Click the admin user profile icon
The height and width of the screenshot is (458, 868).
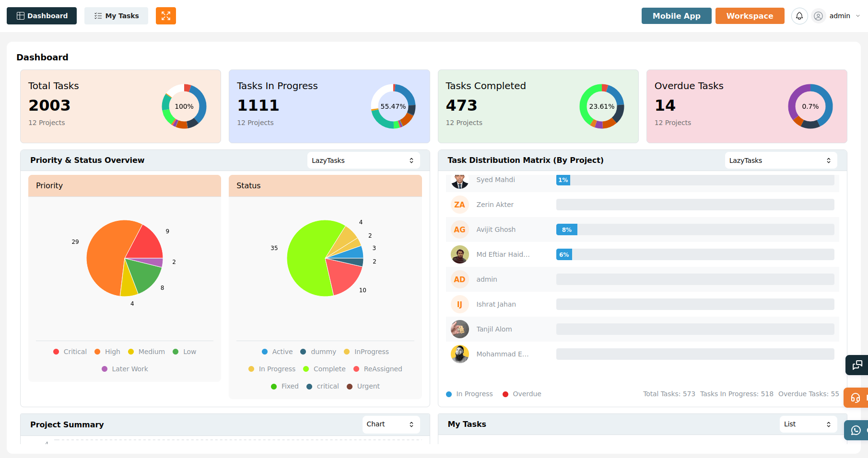tap(819, 16)
